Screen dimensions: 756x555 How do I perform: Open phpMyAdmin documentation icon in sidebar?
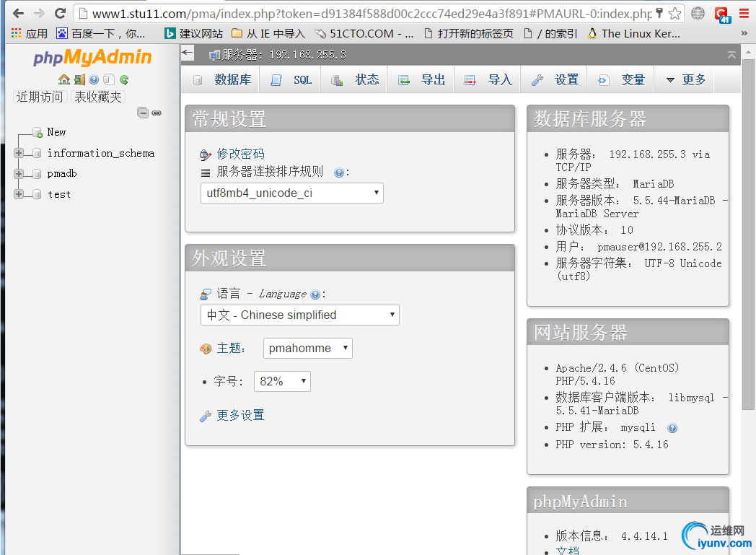point(94,79)
